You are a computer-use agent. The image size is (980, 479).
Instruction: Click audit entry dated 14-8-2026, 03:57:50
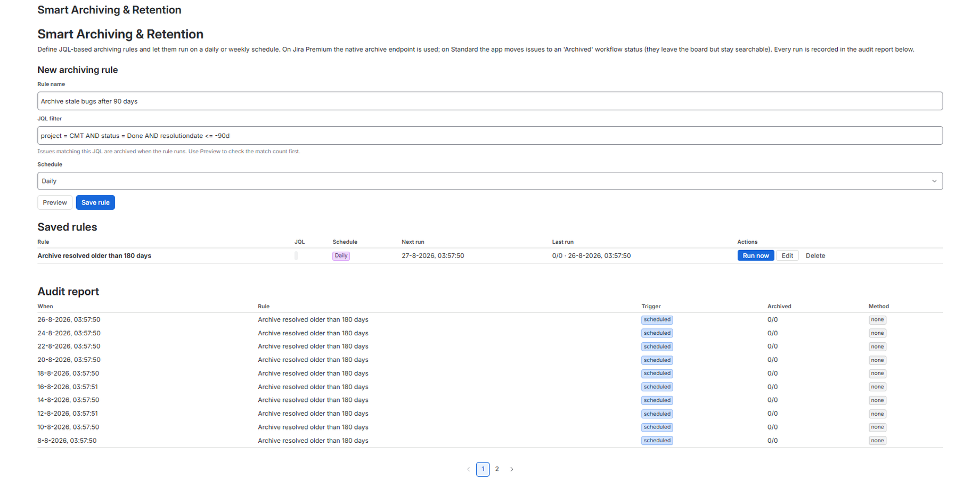pyautogui.click(x=68, y=400)
